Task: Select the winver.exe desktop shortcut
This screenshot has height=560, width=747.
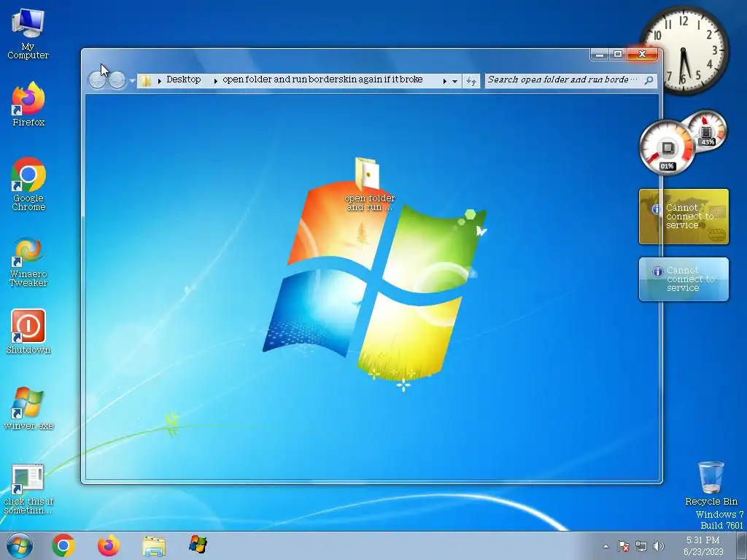Action: pos(28,408)
